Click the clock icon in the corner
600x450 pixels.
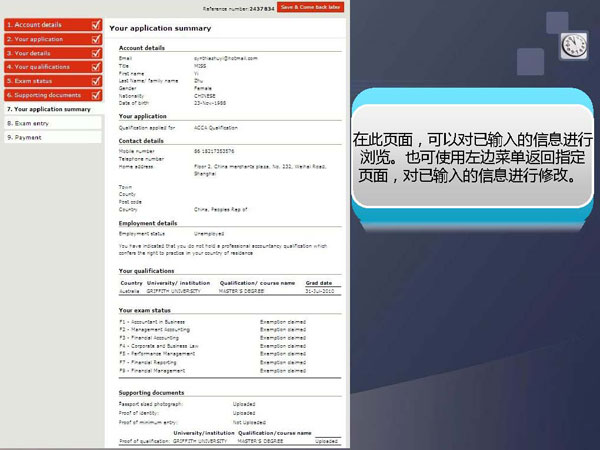click(x=573, y=45)
